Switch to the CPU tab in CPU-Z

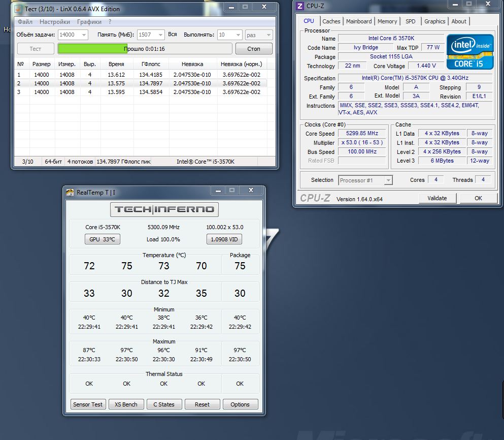(x=309, y=21)
